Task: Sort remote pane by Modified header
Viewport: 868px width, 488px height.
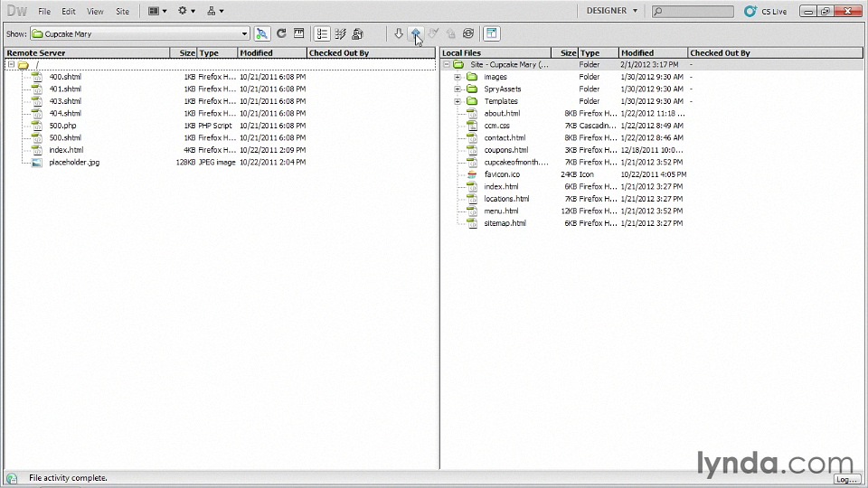Action: pyautogui.click(x=272, y=53)
